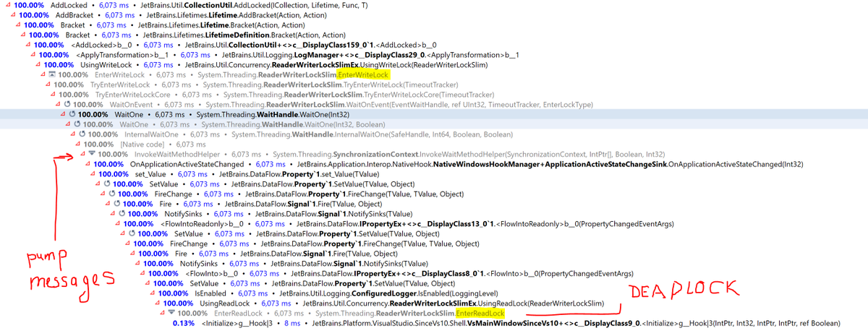Click the recursion icon beside InternalWaitOne

[82, 134]
